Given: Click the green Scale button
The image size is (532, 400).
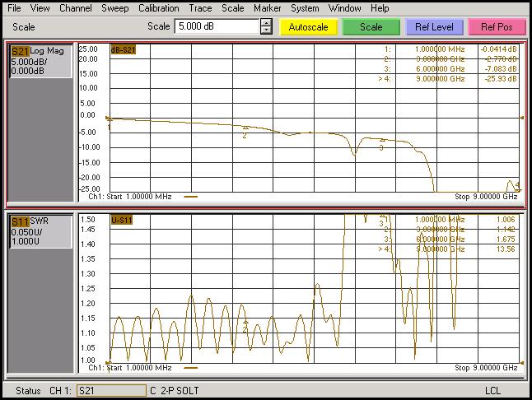Looking at the screenshot, I should [x=371, y=27].
